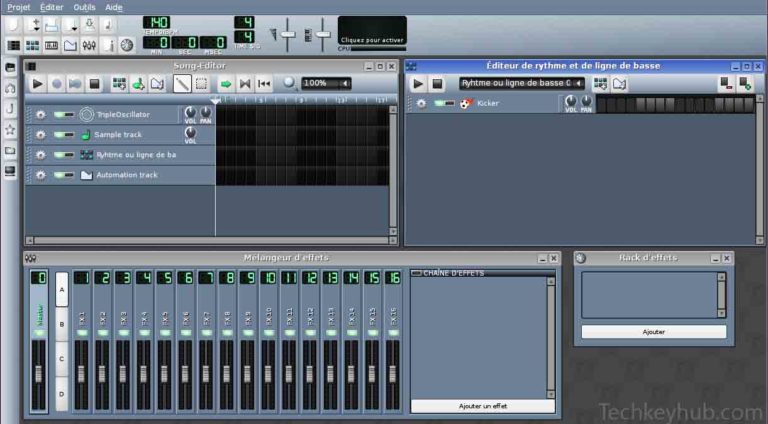Play the pattern in the rhythm editor

[x=418, y=84]
